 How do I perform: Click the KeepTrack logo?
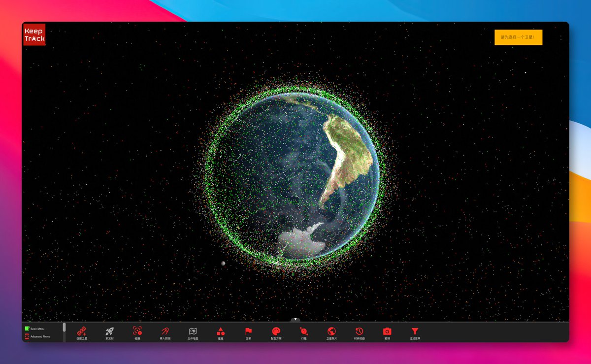pyautogui.click(x=34, y=34)
